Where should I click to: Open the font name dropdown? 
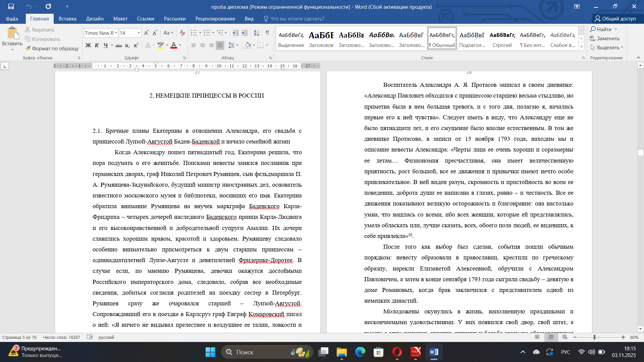[x=116, y=33]
